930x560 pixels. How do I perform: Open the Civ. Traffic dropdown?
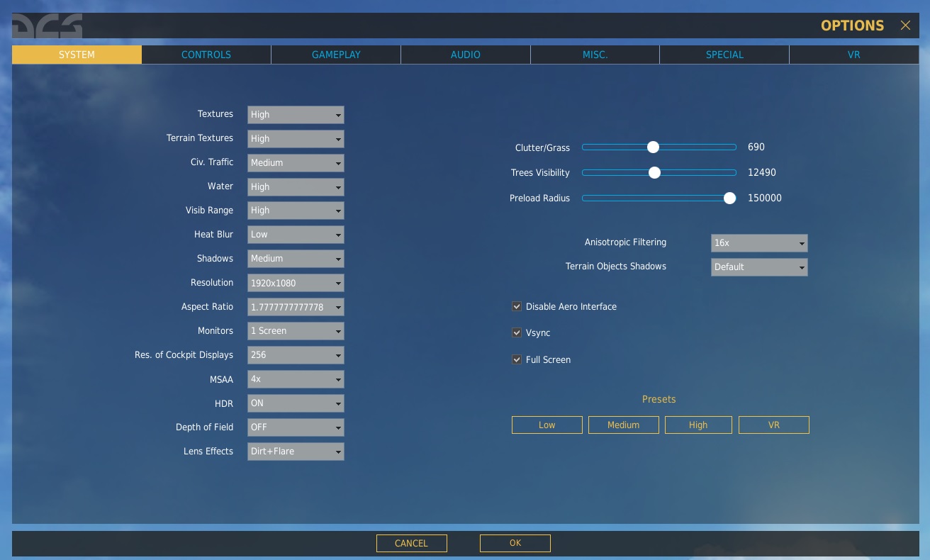point(296,163)
